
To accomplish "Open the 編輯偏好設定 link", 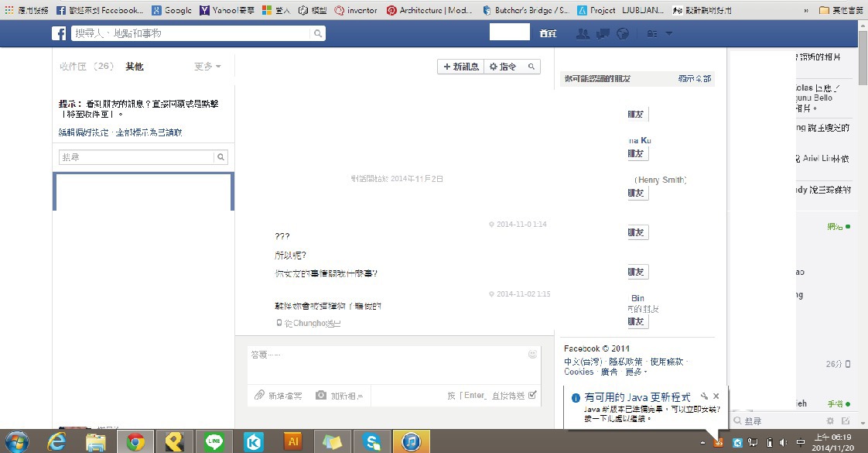I will pos(84,132).
